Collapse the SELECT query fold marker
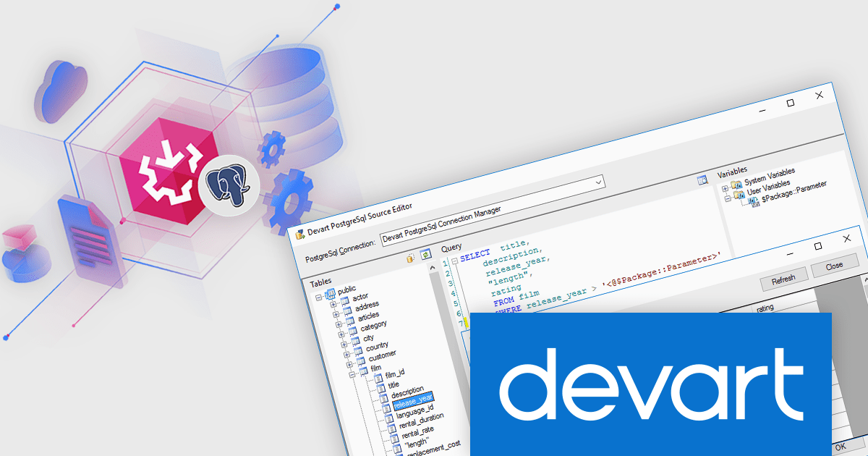 [x=454, y=262]
